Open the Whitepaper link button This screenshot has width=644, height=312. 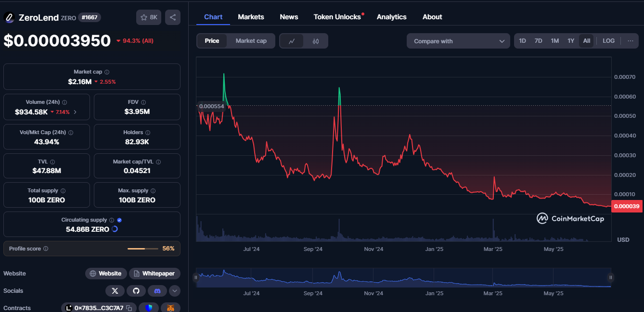155,274
